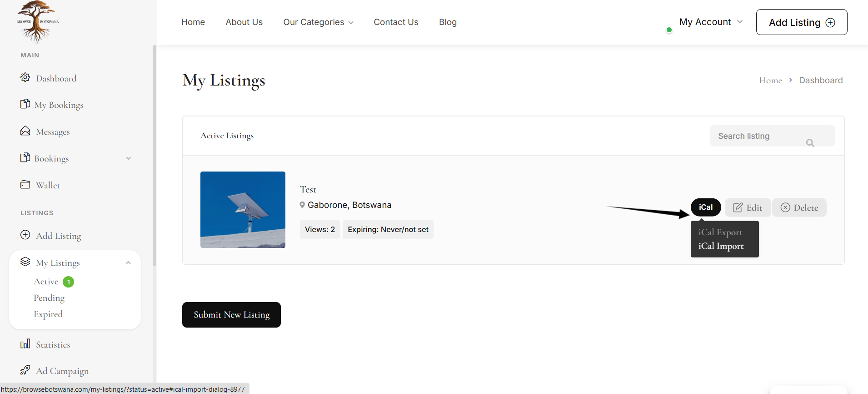The image size is (868, 394).
Task: Open Dashboard via its gear icon
Action: pos(25,78)
